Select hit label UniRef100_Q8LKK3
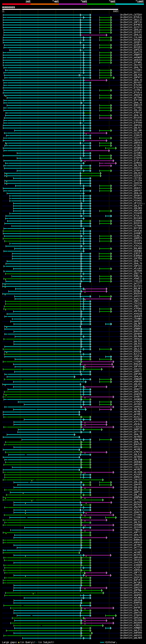 click(x=131, y=173)
